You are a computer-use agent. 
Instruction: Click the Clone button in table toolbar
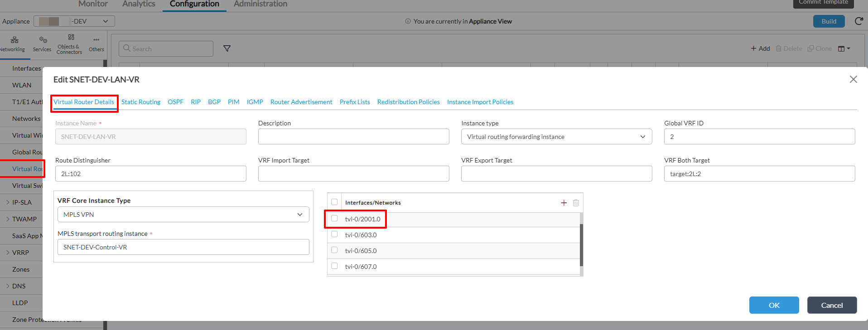[x=820, y=48]
